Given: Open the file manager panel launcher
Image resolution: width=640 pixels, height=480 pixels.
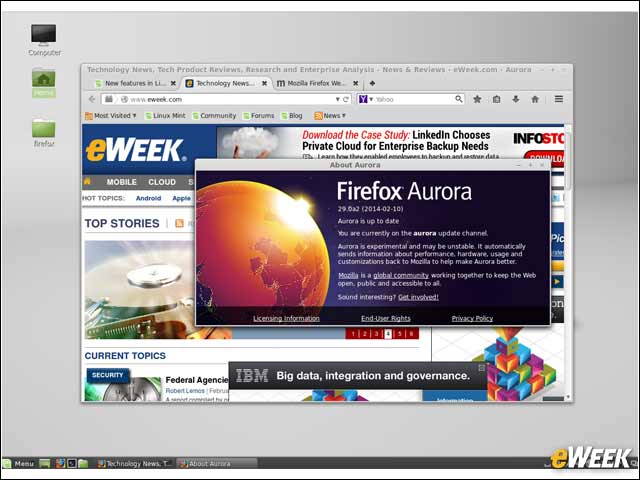Looking at the screenshot, I should (x=83, y=463).
